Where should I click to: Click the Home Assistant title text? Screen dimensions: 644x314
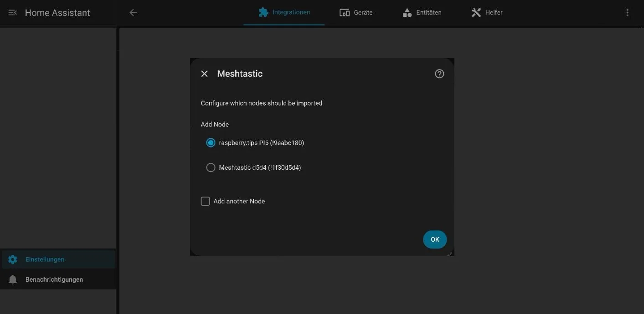[x=57, y=13]
